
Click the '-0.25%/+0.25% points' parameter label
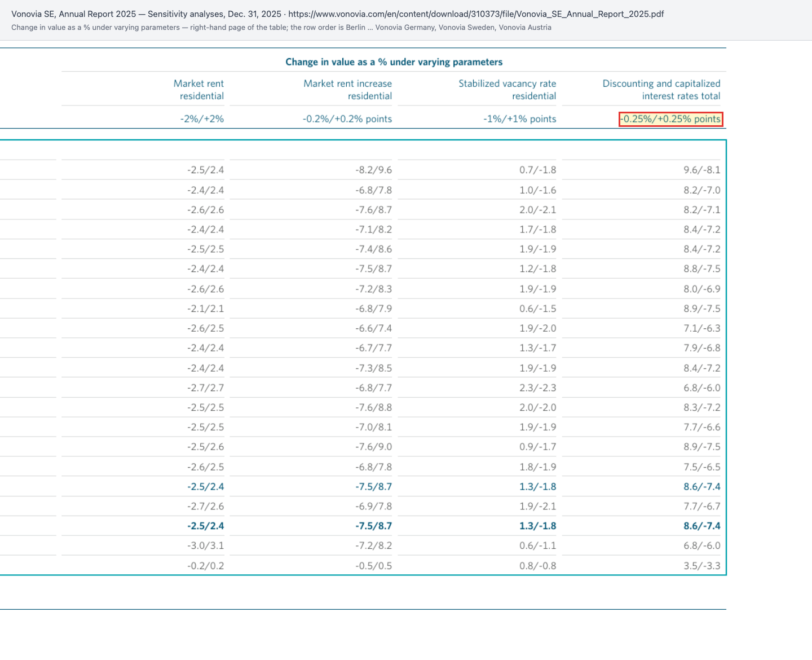[671, 119]
